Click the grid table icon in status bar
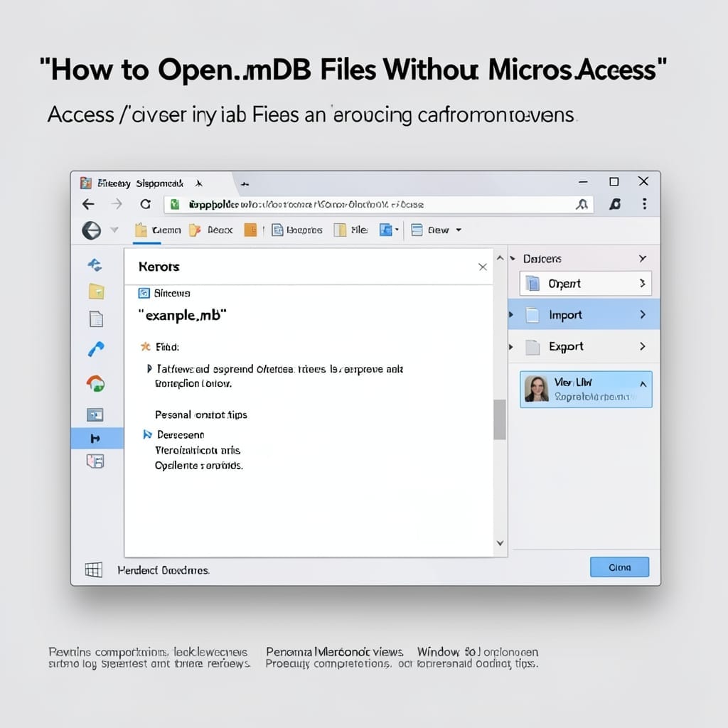Viewport: 728px width, 728px height. [x=94, y=569]
